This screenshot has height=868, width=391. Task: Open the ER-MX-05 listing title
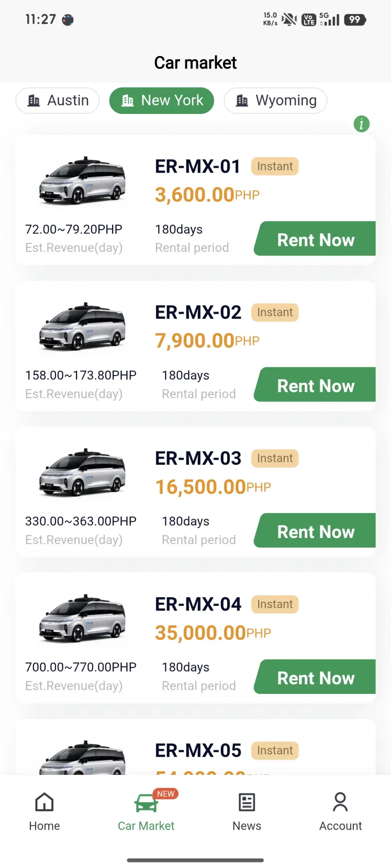pyautogui.click(x=198, y=750)
